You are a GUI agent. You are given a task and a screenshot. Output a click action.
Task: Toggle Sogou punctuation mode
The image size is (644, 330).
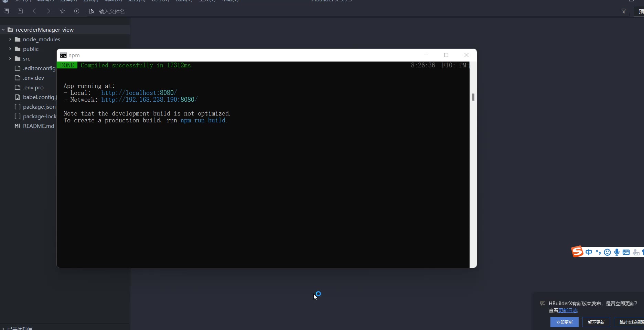598,252
